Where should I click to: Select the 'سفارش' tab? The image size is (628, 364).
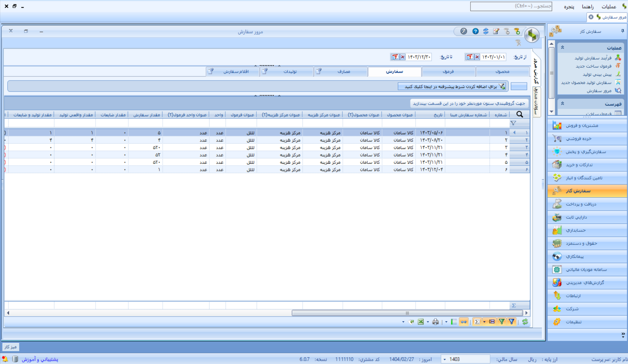(x=394, y=71)
